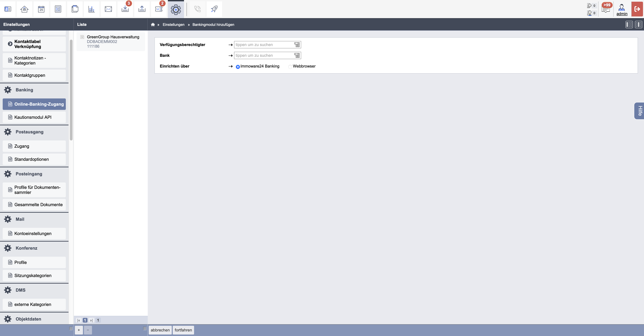This screenshot has height=336, width=644.
Task: Collapse the Mail section header
Action: [x=34, y=219]
